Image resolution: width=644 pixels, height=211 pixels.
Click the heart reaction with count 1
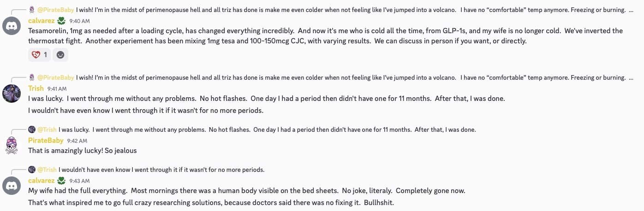[39, 55]
